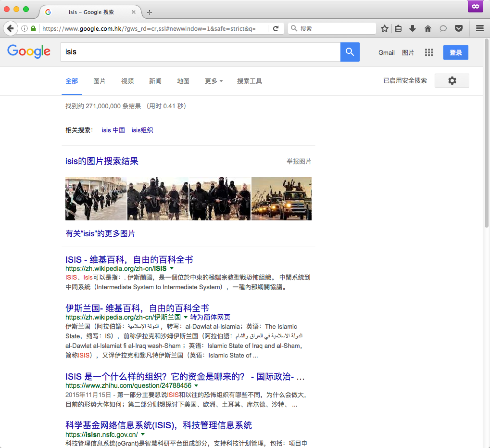Open '伊斯兰国- 维基百科' result
The image size is (490, 448).
[x=137, y=308]
